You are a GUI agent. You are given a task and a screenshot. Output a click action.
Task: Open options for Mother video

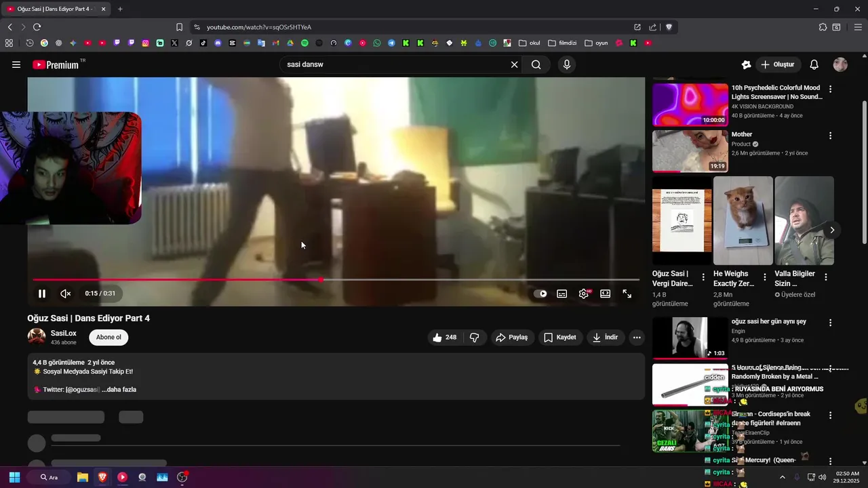(x=830, y=136)
